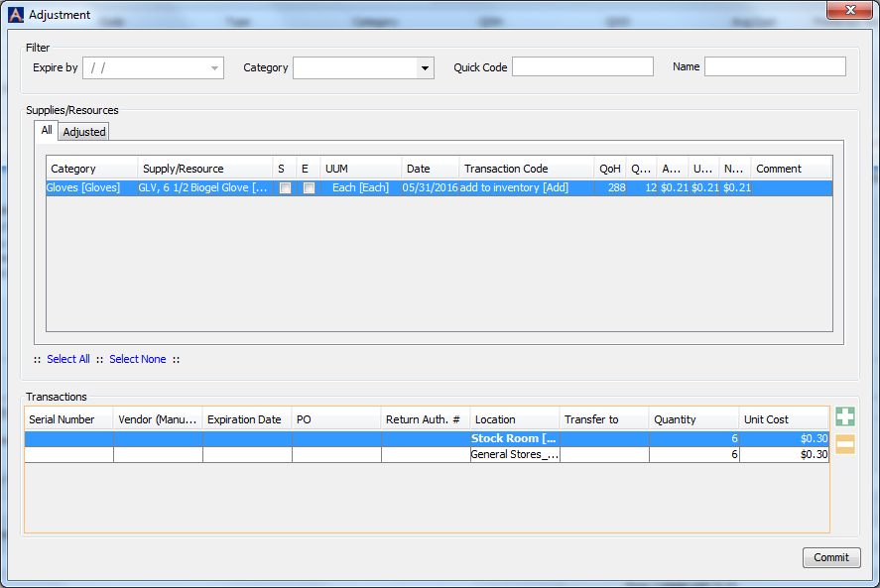Switch to the Adjusted tab
The image size is (880, 588).
tap(84, 132)
